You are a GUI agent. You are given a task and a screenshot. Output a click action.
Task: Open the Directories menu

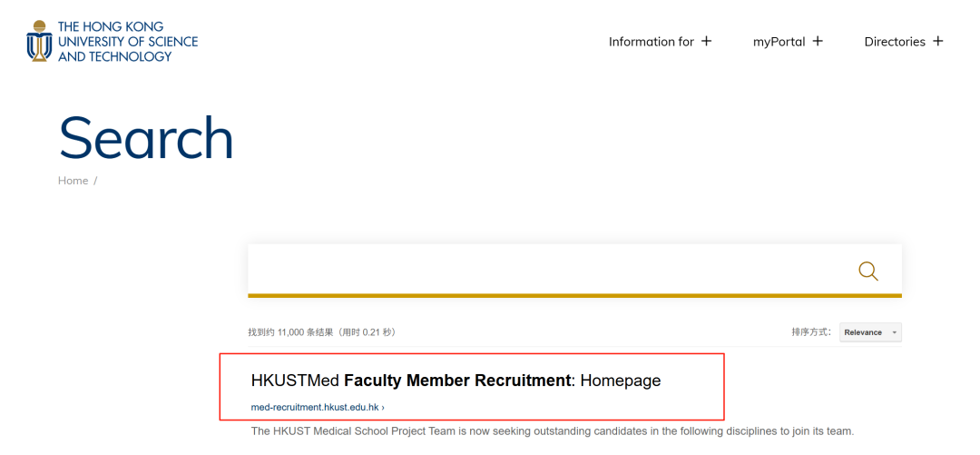(x=894, y=42)
